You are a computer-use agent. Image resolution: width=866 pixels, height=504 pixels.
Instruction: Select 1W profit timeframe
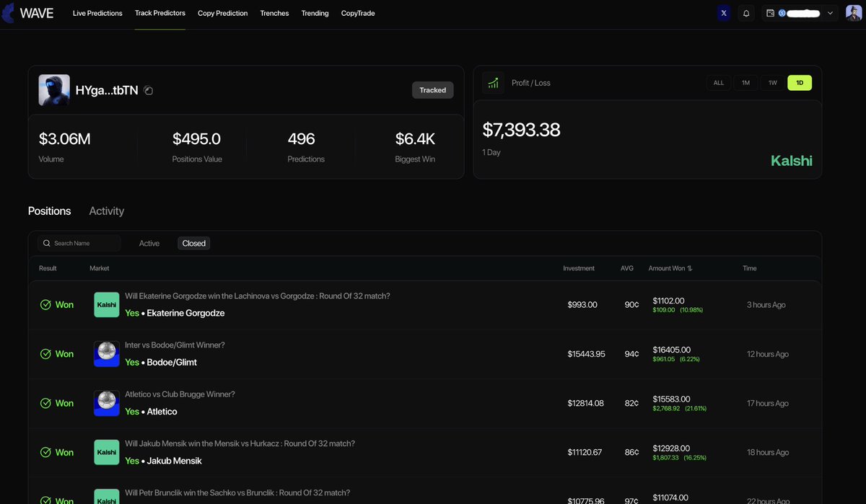pyautogui.click(x=772, y=83)
